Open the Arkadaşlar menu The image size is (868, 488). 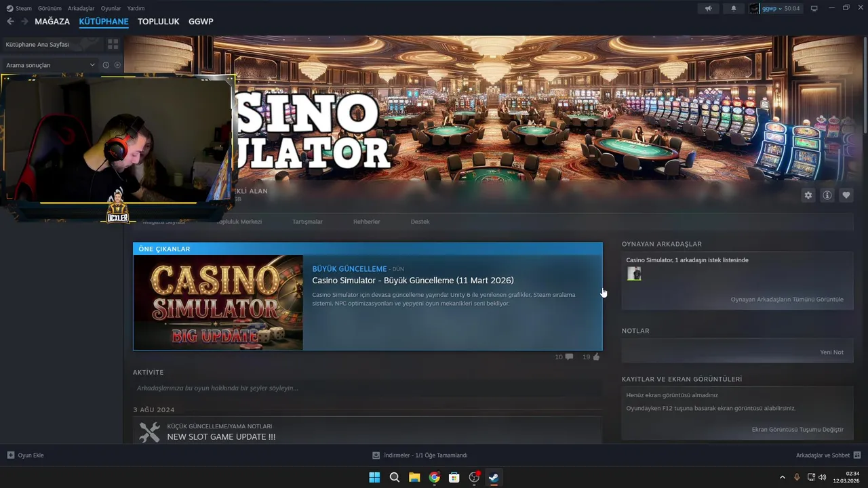pos(81,8)
